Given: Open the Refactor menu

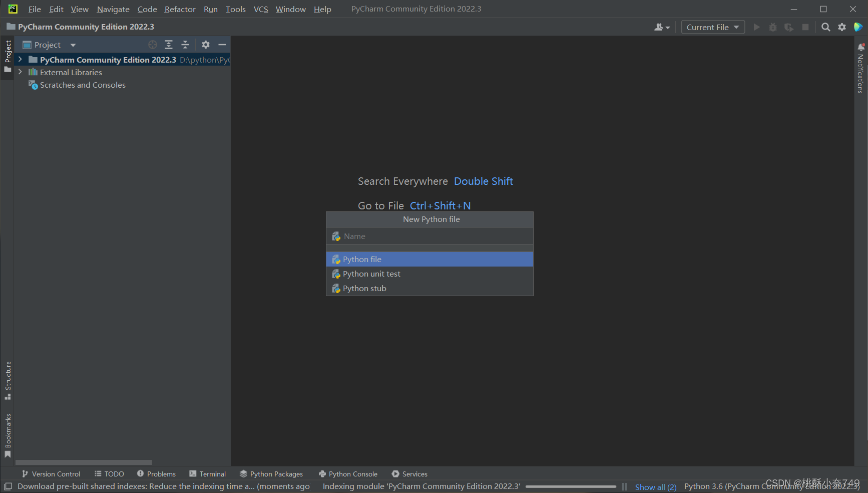Looking at the screenshot, I should 180,9.
